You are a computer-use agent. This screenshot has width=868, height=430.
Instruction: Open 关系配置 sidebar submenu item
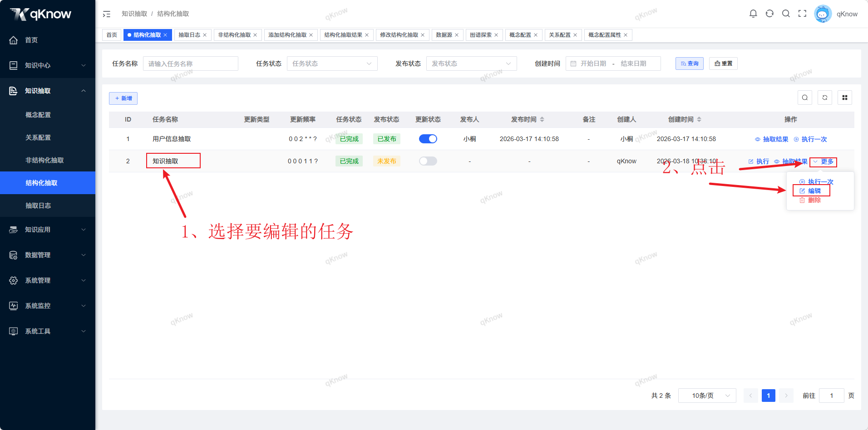[x=48, y=137]
